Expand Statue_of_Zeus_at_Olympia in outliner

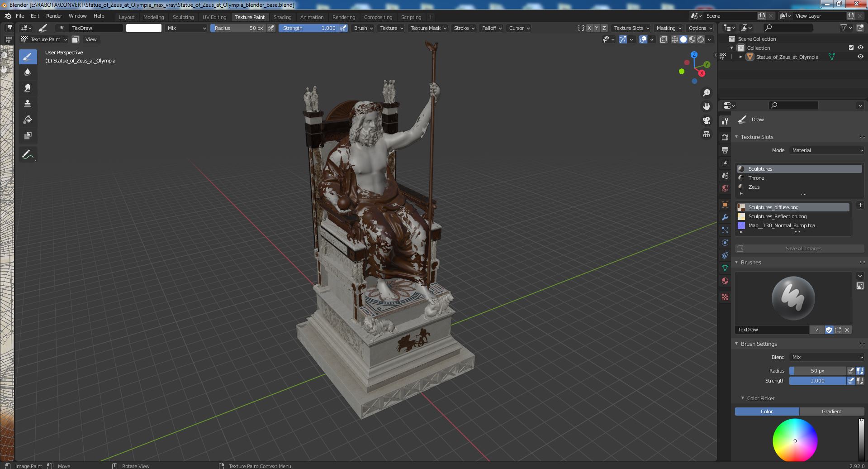740,57
